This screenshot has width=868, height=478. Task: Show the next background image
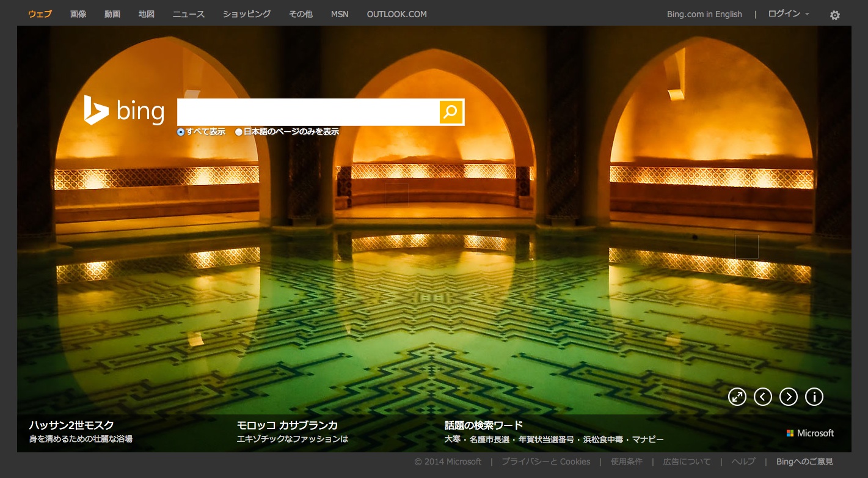[x=789, y=397]
